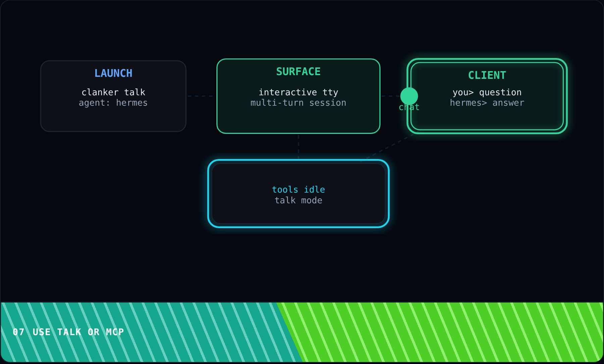Click the green chat connector dot
Image resolution: width=604 pixels, height=364 pixels.
[409, 96]
